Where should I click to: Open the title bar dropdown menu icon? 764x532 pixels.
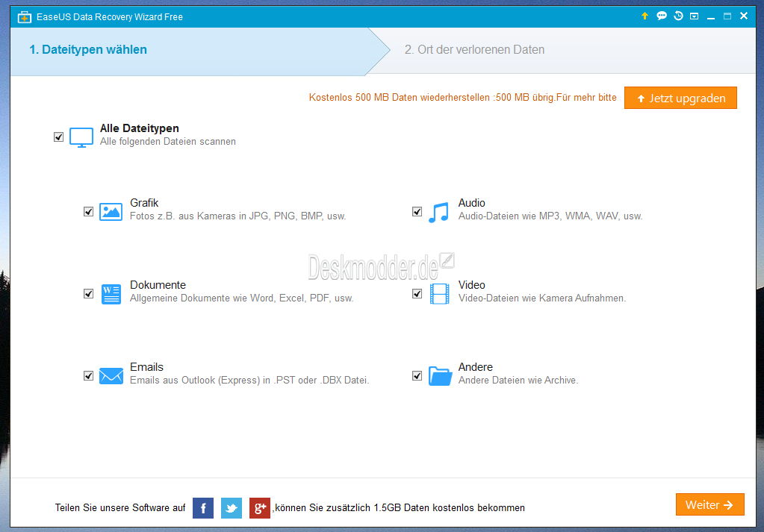tap(695, 16)
